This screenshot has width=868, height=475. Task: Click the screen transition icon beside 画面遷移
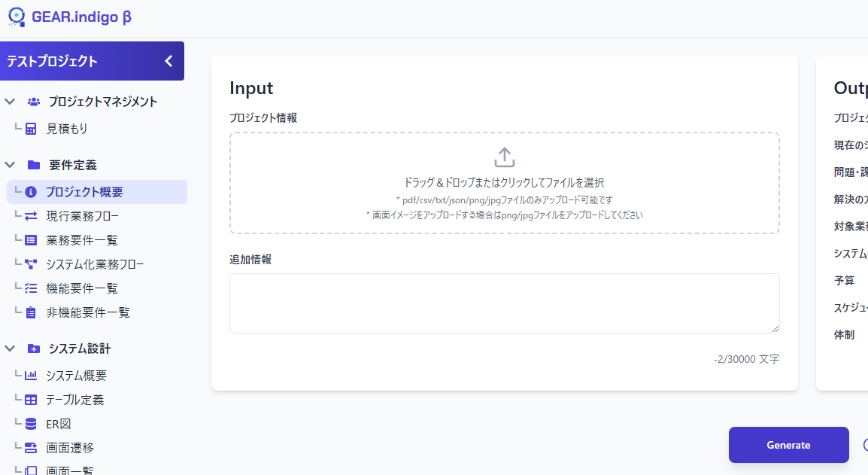point(31,448)
